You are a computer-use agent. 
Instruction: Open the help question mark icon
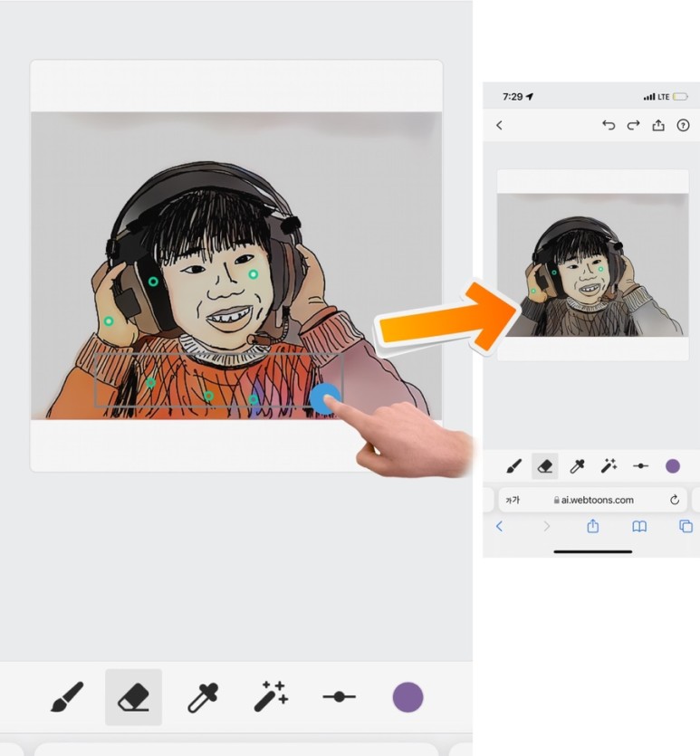click(x=683, y=125)
